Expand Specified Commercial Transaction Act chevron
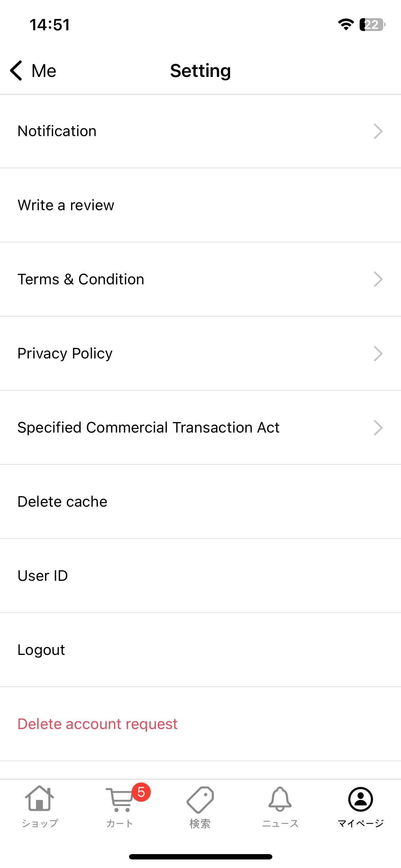This screenshot has width=401, height=868. point(378,428)
